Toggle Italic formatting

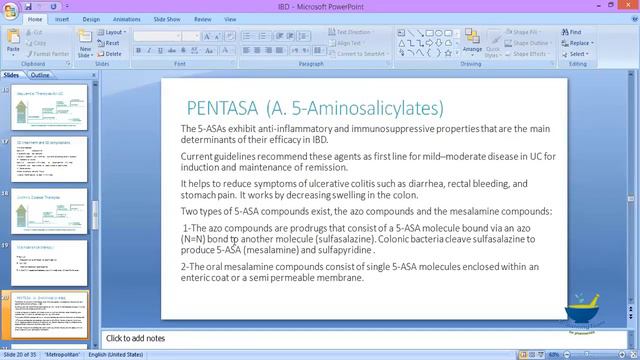(x=149, y=51)
